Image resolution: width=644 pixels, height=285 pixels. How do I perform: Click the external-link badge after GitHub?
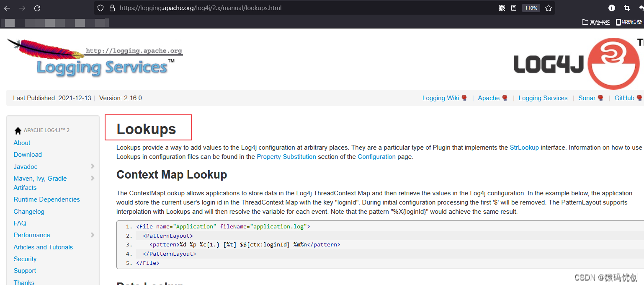coord(639,98)
